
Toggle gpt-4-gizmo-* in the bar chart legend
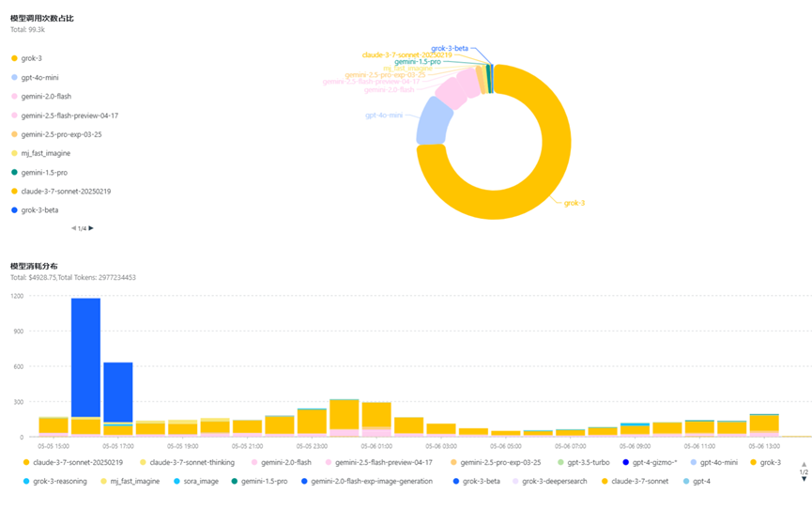click(650, 462)
